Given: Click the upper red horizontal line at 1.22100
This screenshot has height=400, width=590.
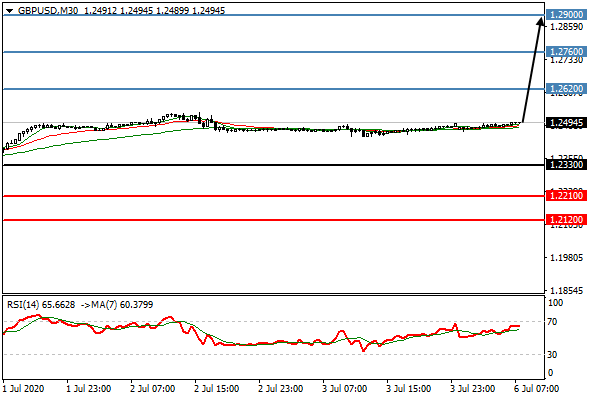Looking at the screenshot, I should click(274, 196).
